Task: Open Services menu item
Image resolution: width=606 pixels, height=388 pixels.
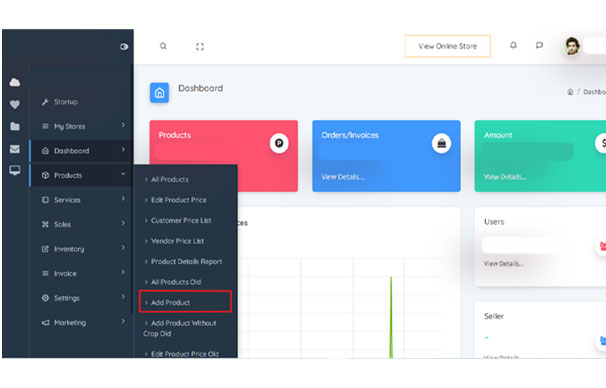Action: (67, 200)
